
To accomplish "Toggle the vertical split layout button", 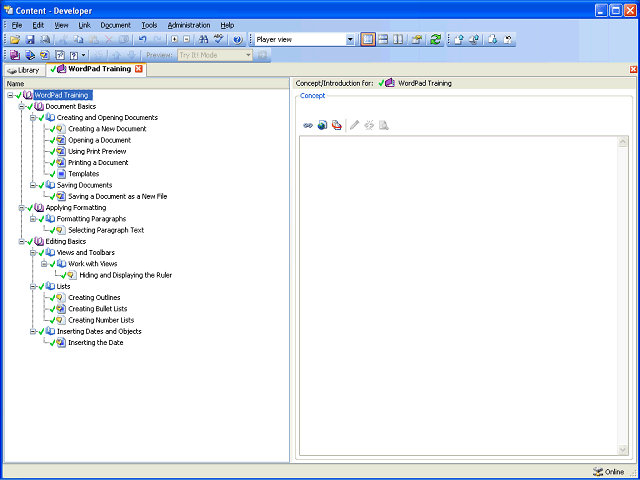I will (x=398, y=40).
